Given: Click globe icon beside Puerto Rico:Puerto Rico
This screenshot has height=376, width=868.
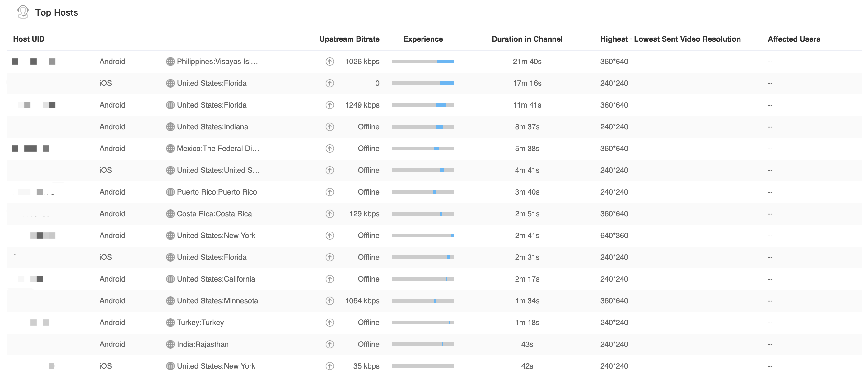Looking at the screenshot, I should [x=170, y=192].
